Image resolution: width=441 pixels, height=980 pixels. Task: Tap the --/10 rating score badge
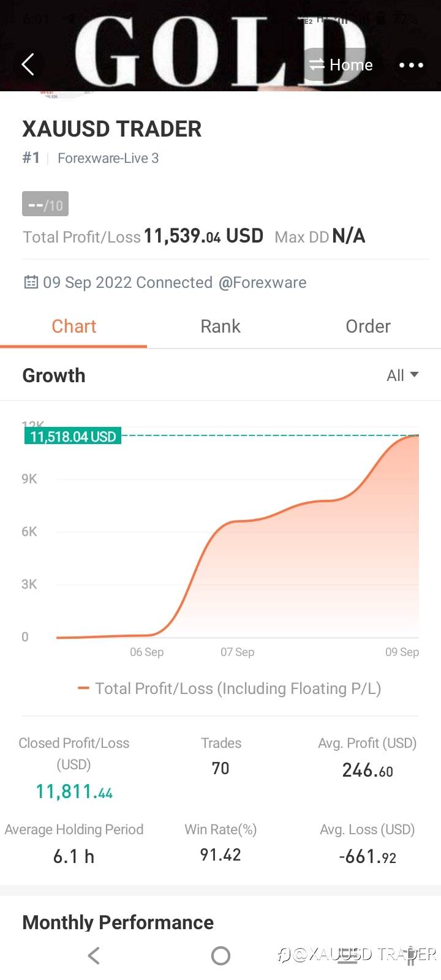[x=45, y=205]
